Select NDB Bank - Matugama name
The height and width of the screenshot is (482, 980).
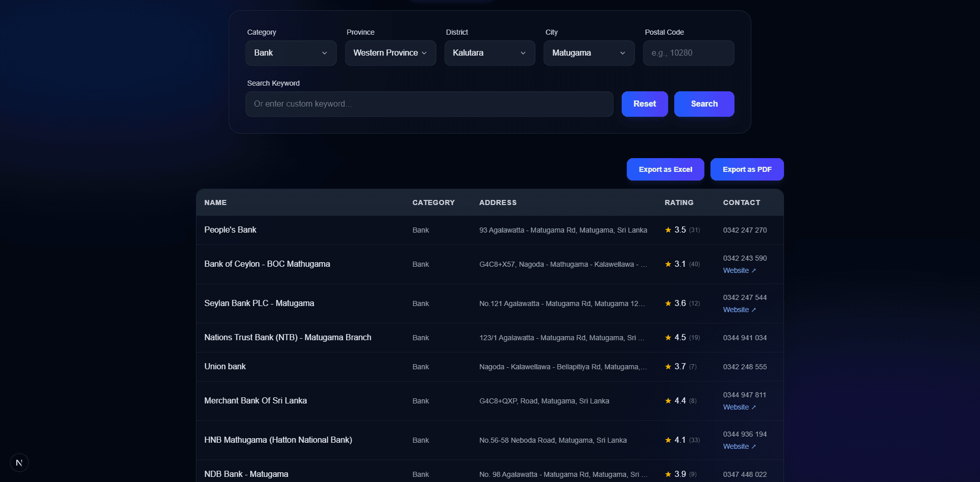(x=247, y=474)
